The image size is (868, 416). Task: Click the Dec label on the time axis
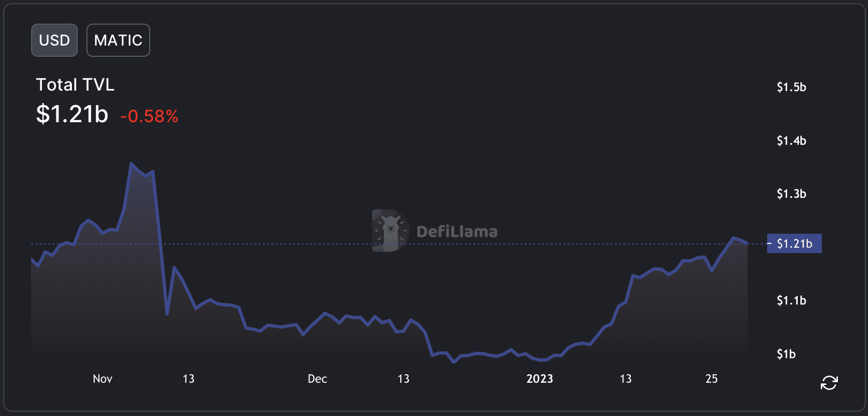point(317,379)
